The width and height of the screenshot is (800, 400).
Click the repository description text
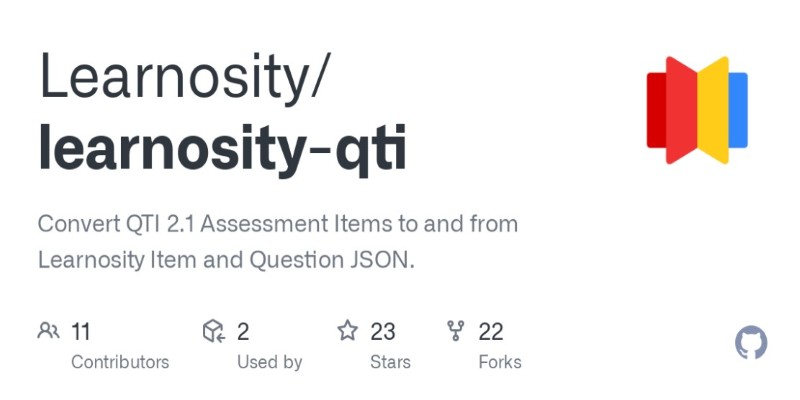click(x=278, y=242)
